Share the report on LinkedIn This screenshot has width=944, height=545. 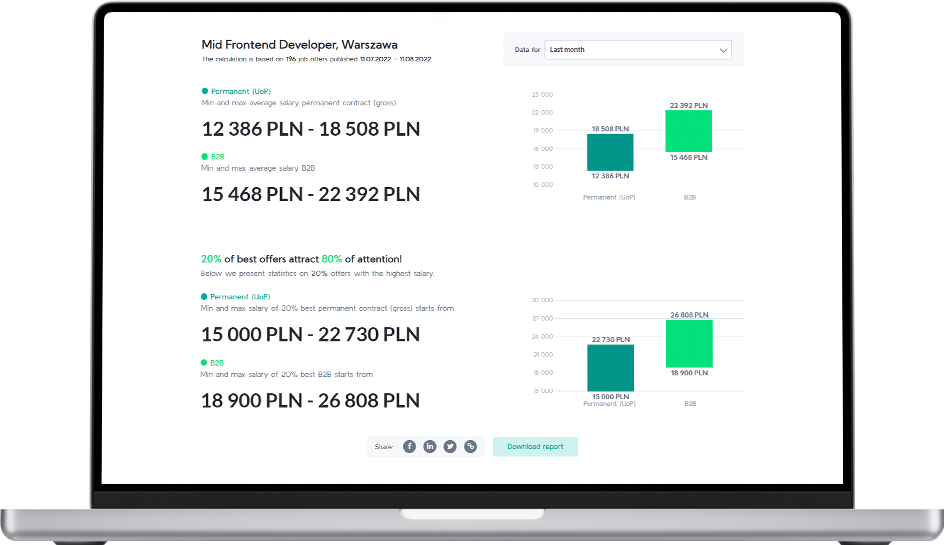[x=430, y=446]
